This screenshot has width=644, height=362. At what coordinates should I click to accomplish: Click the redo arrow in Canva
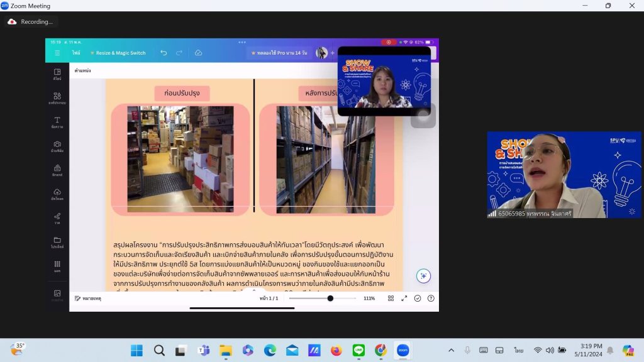pos(179,53)
